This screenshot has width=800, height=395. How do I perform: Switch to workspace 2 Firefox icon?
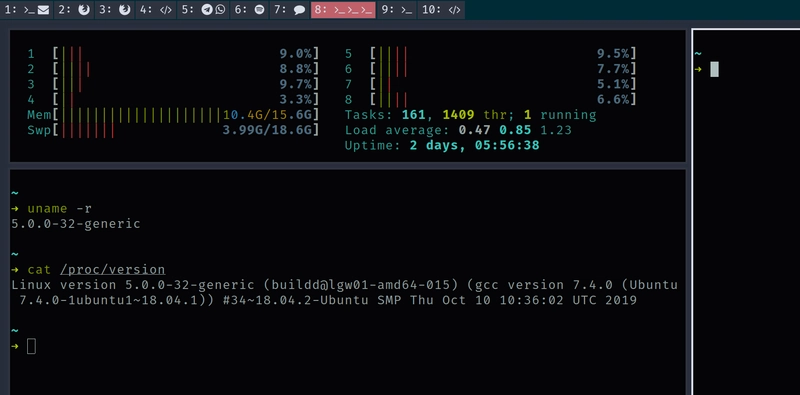[85, 10]
